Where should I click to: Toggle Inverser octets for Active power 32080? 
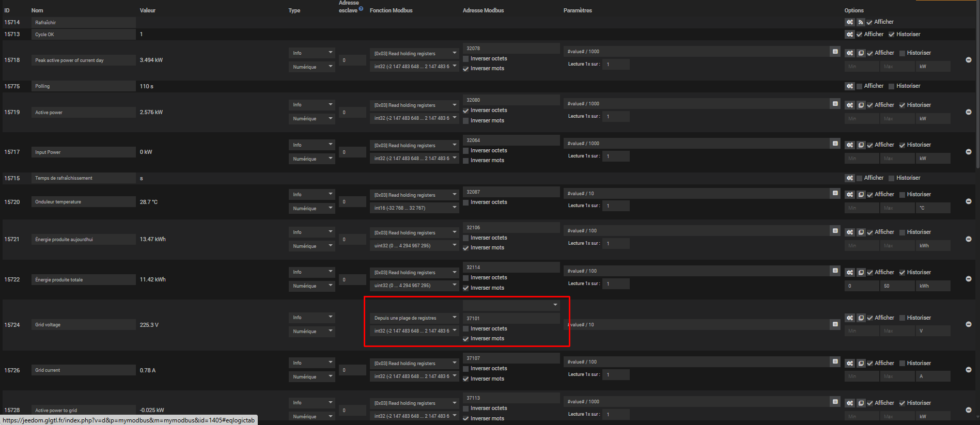click(x=466, y=111)
